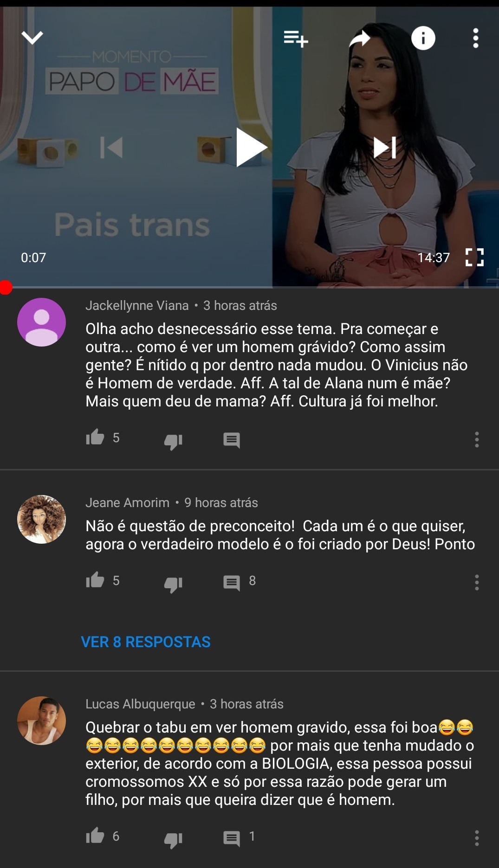Share the video using arrow icon
This screenshot has width=499, height=868.
click(360, 39)
